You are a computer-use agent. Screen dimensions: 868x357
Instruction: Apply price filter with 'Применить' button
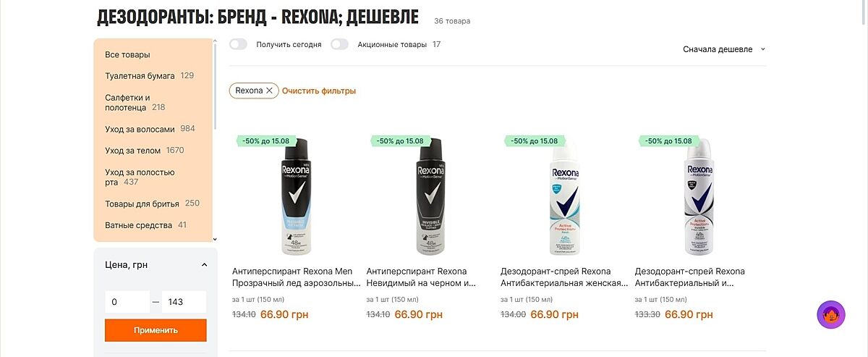tap(156, 330)
